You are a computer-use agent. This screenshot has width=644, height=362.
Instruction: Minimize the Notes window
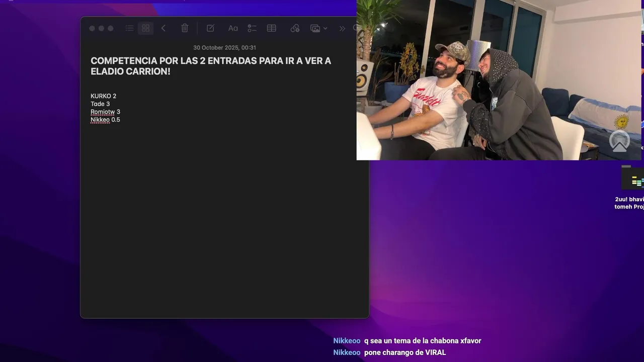coord(101,29)
